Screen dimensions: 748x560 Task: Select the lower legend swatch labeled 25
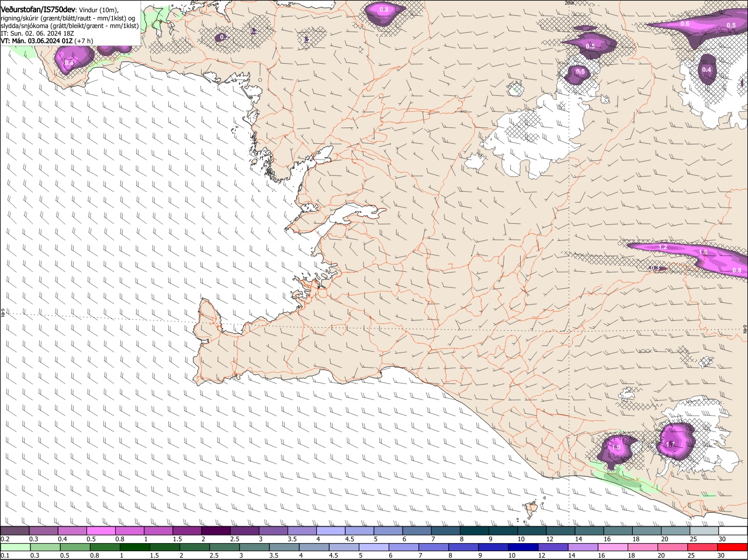tap(703, 547)
